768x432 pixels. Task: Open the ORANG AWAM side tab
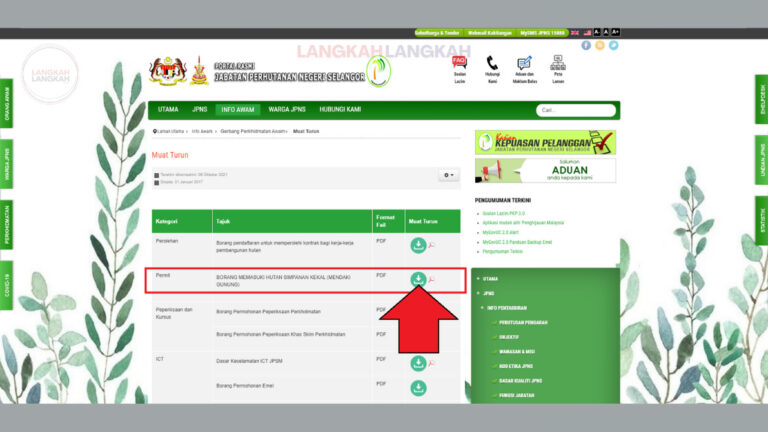(6, 103)
